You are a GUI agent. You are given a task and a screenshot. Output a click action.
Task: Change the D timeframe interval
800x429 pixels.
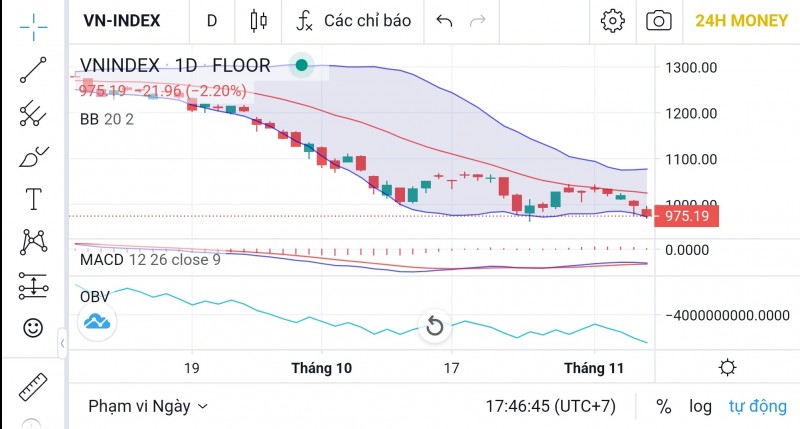coord(211,20)
